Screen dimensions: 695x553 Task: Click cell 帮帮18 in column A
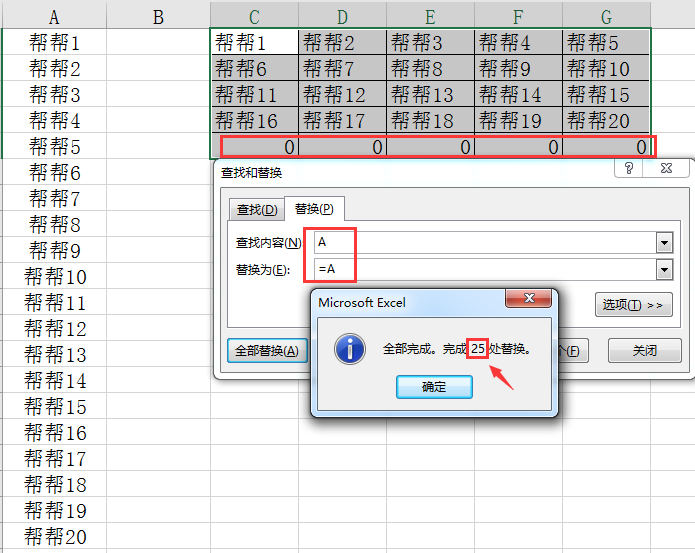(54, 484)
